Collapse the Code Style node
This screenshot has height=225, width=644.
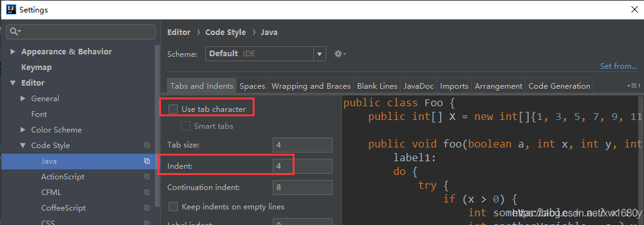(x=23, y=146)
